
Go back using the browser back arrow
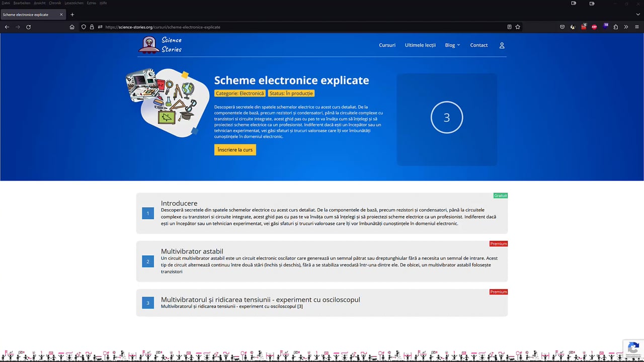[x=7, y=27]
